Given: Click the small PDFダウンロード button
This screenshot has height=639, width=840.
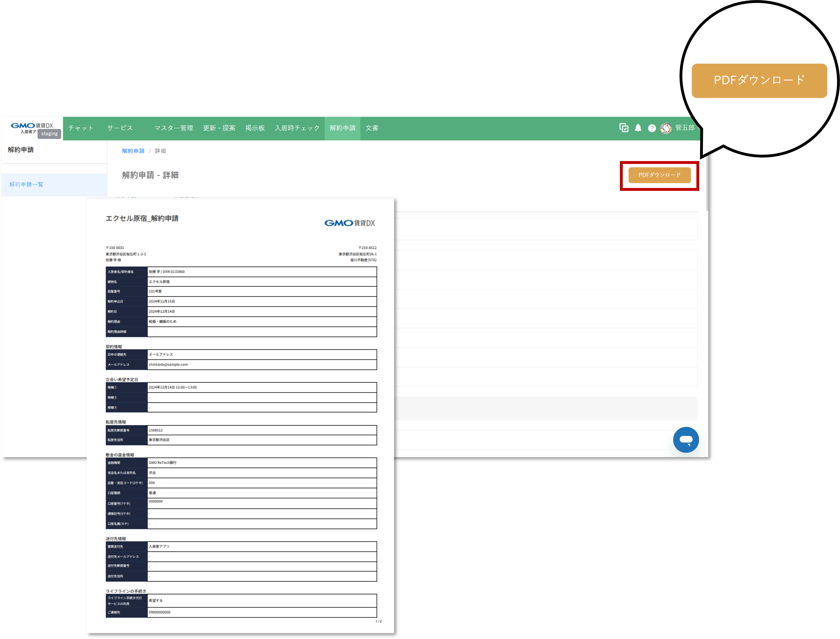Looking at the screenshot, I should (659, 175).
